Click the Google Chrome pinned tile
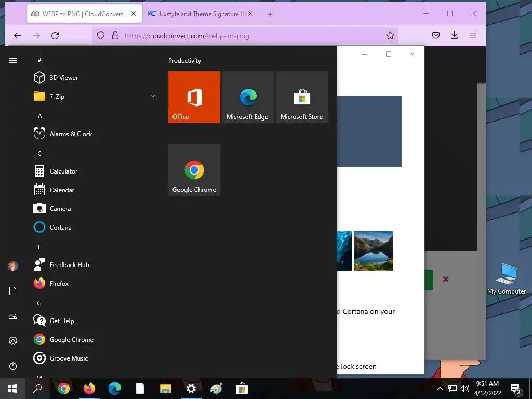532x399 pixels. [194, 170]
